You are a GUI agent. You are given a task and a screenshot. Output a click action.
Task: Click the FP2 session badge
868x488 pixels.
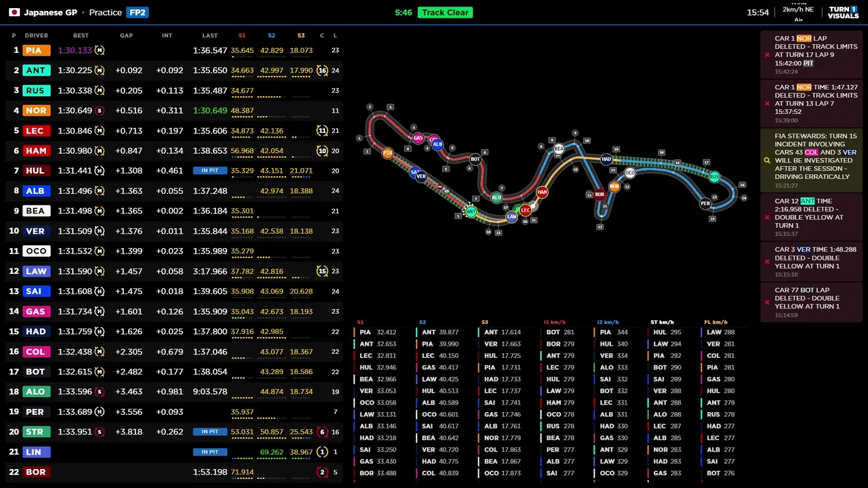137,12
